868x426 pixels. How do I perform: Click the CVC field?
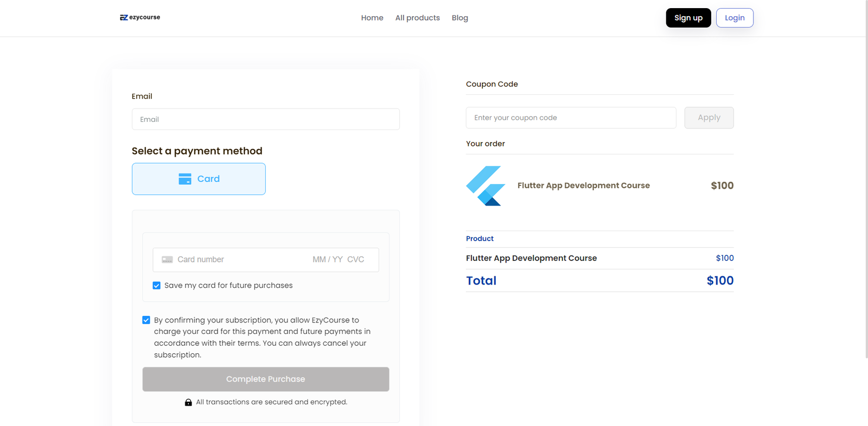[x=356, y=260]
